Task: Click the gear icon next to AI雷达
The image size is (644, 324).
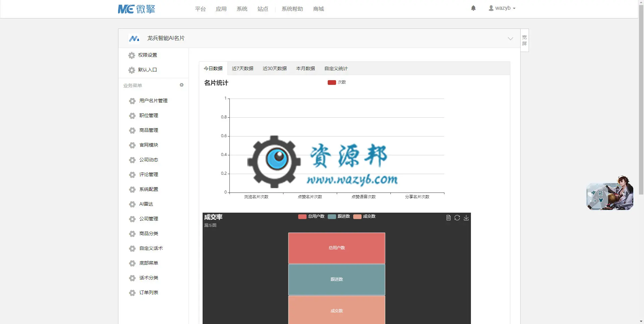Action: (132, 204)
